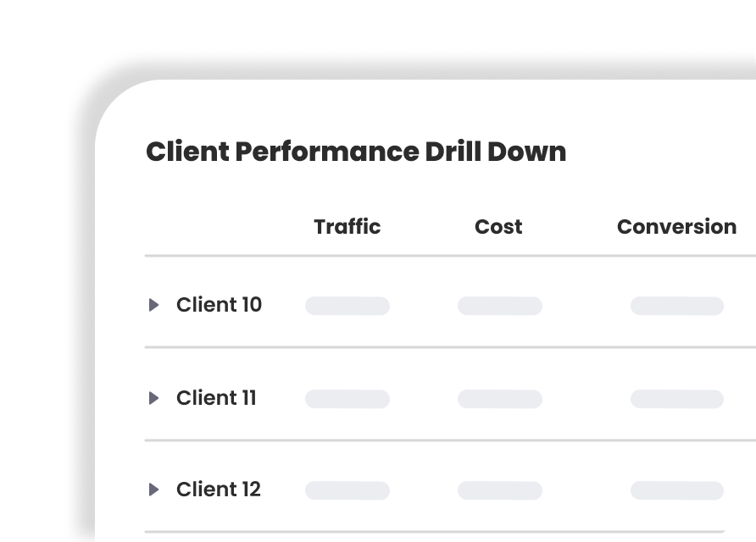
Task: Click the Client Performance Drill Down title
Action: [356, 152]
